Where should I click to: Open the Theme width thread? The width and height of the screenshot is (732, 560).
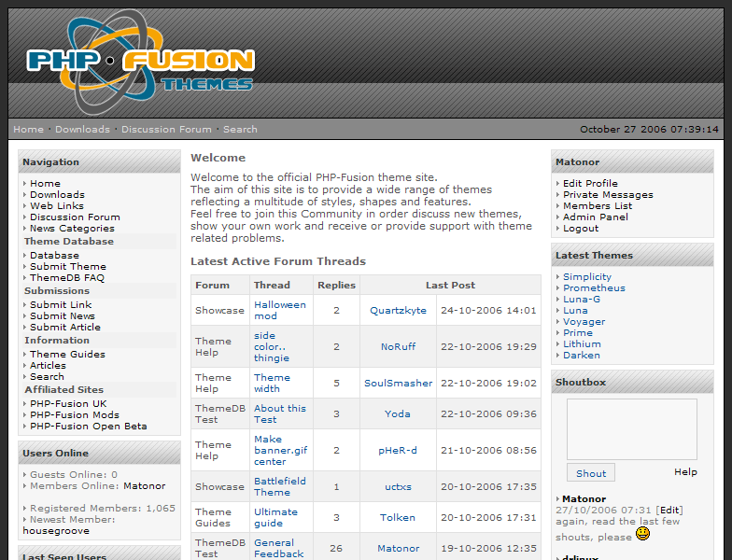pos(273,383)
